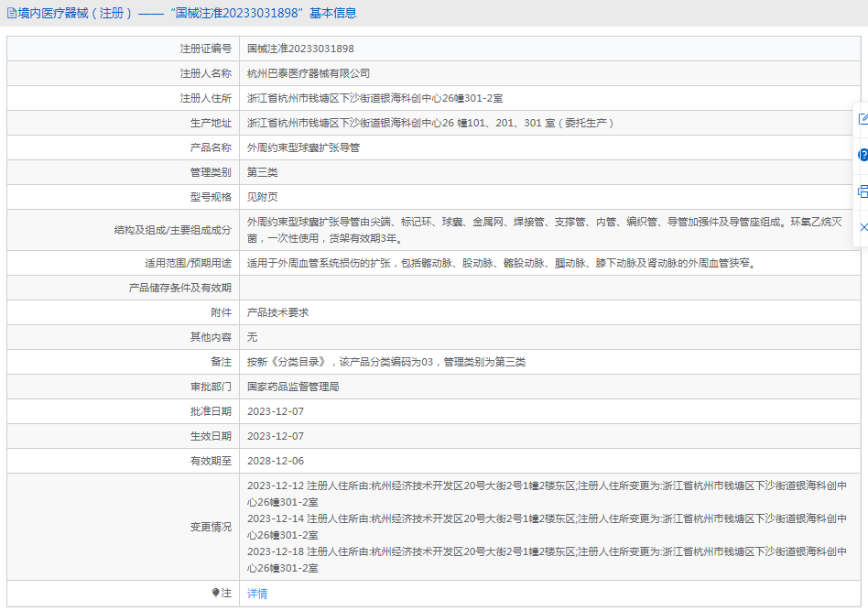Click the 无 value in 其他内容 row

tap(253, 337)
